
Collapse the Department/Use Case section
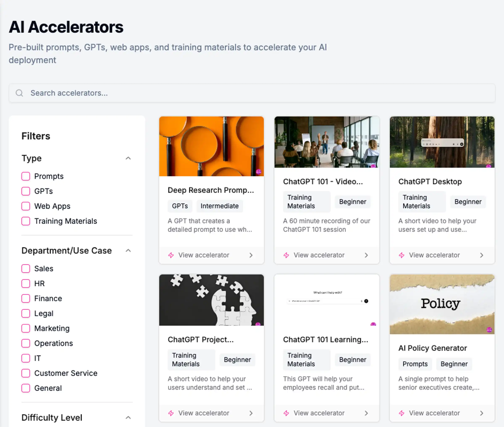[x=128, y=250]
